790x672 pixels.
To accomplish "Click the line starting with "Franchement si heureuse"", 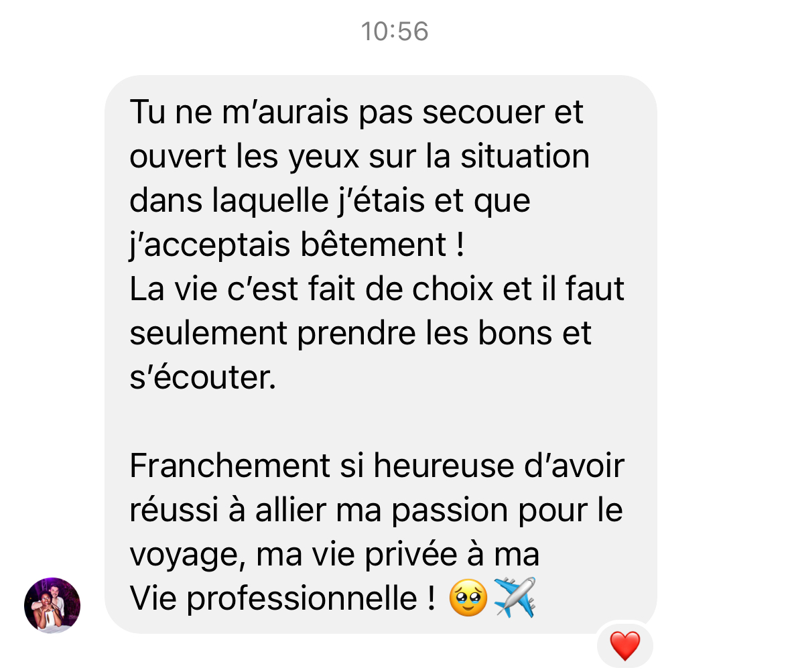I will 377,466.
